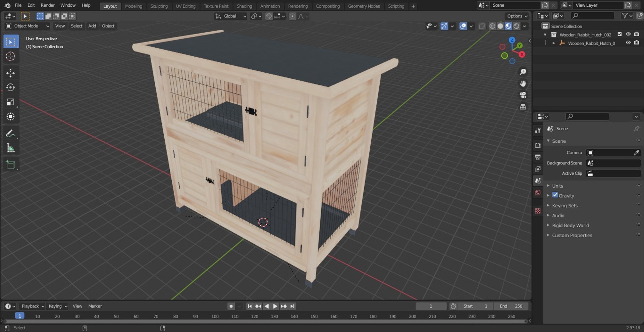This screenshot has width=644, height=332.
Task: Click the Select Box tool
Action: tap(10, 42)
